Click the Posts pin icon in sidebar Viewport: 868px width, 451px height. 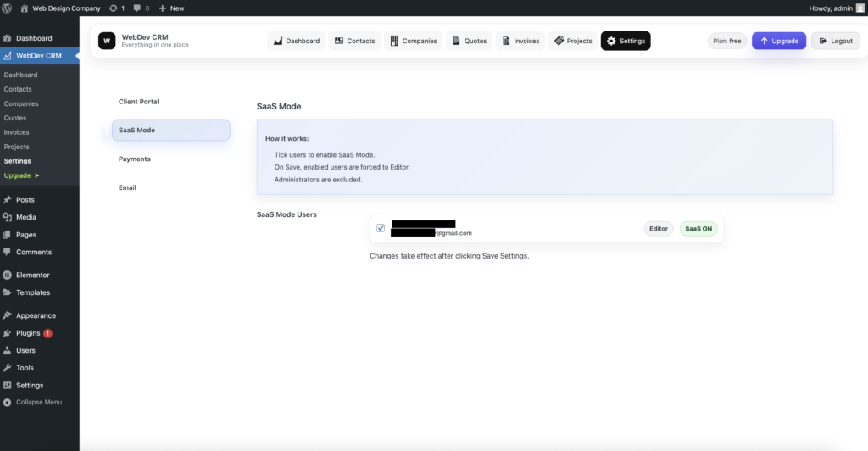point(7,200)
